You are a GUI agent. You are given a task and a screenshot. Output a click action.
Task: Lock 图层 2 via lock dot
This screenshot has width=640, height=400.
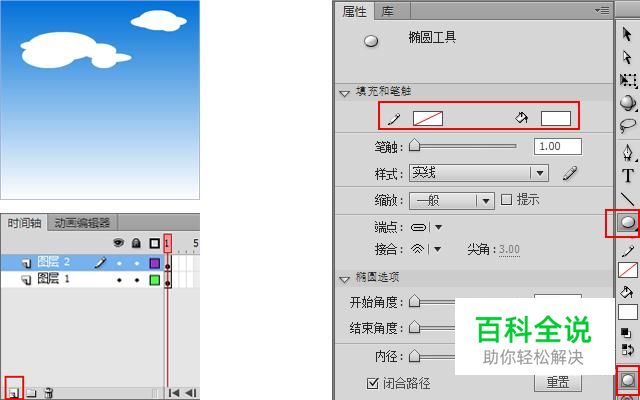[137, 263]
